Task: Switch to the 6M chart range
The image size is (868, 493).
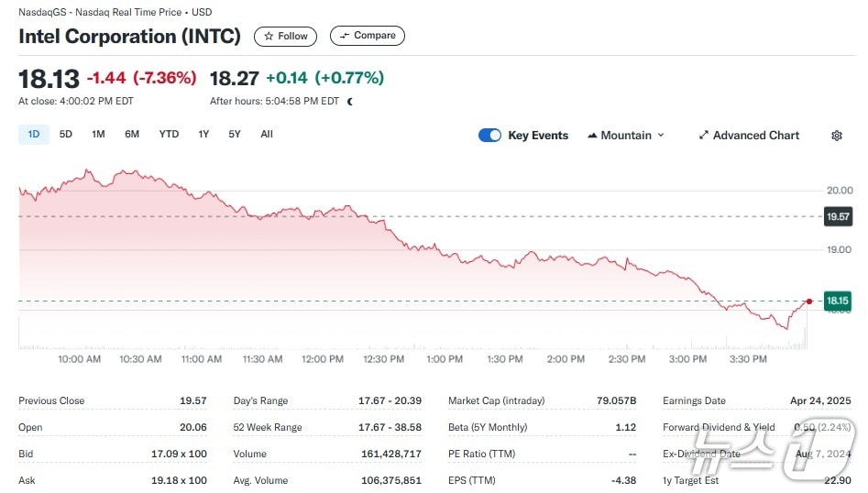Action: [x=132, y=135]
